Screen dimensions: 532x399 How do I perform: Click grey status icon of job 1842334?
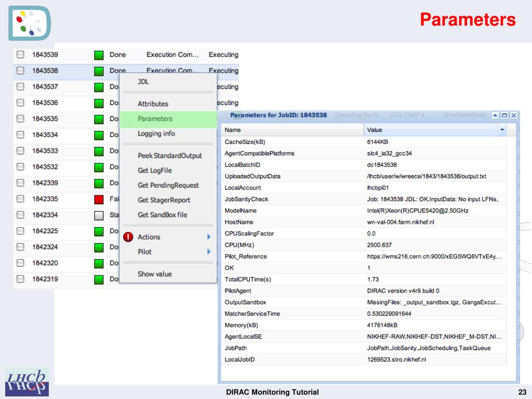(x=99, y=216)
